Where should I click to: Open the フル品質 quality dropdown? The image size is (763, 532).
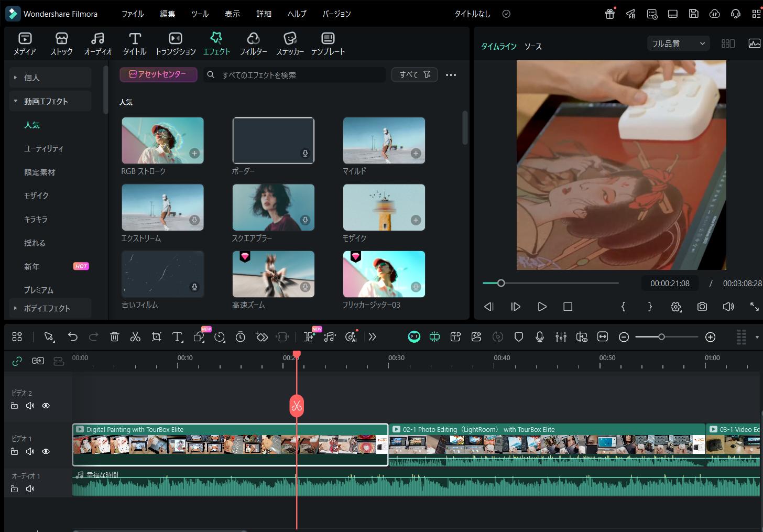point(678,44)
